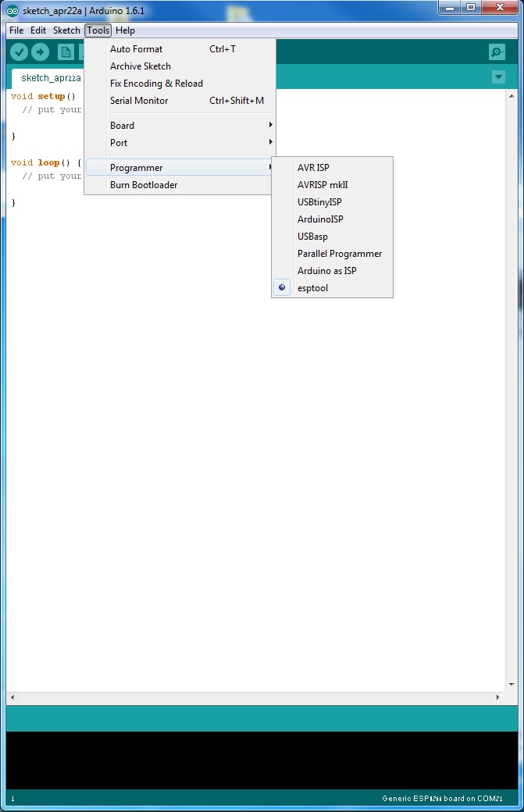
Task: Choose AVRISP mkII programmer
Action: 333,185
